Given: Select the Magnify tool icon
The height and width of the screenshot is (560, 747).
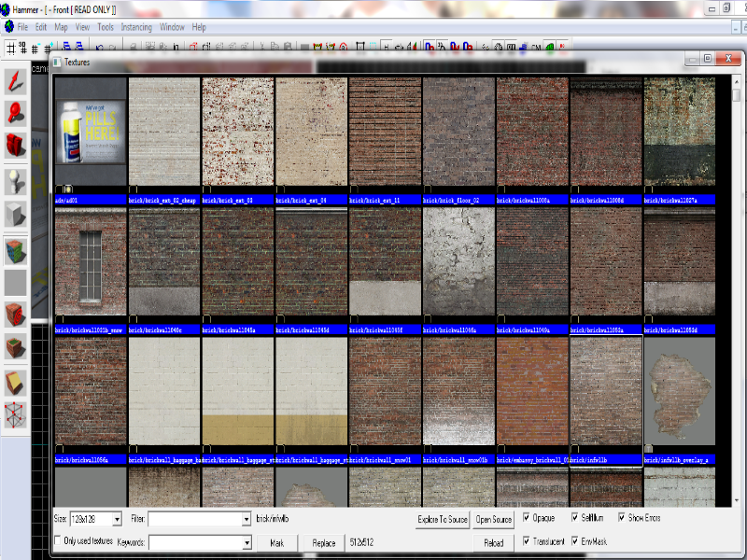Looking at the screenshot, I should (x=15, y=113).
